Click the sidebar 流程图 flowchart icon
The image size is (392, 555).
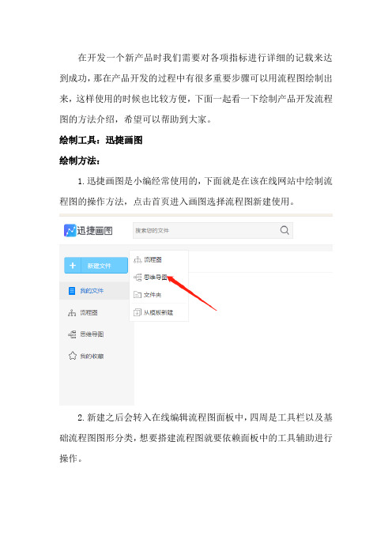click(x=72, y=312)
